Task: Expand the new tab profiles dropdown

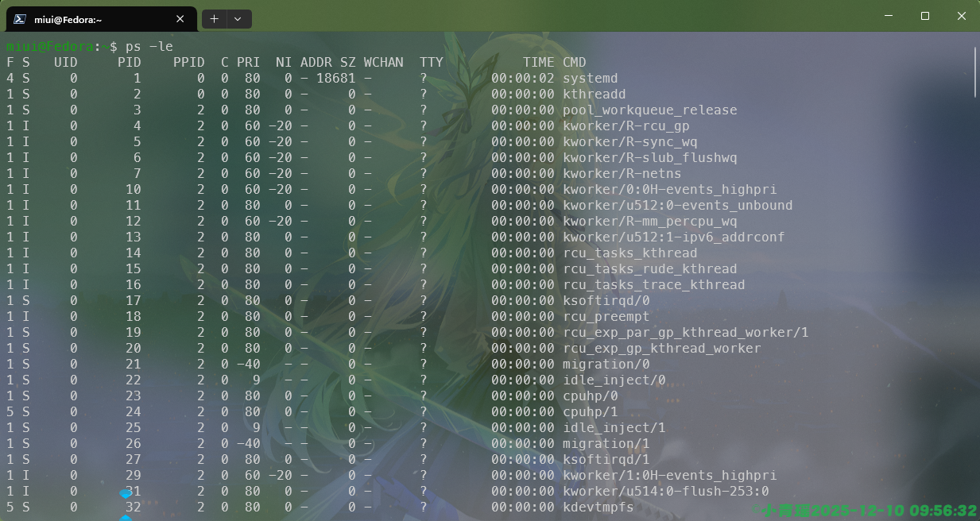Action: click(238, 19)
